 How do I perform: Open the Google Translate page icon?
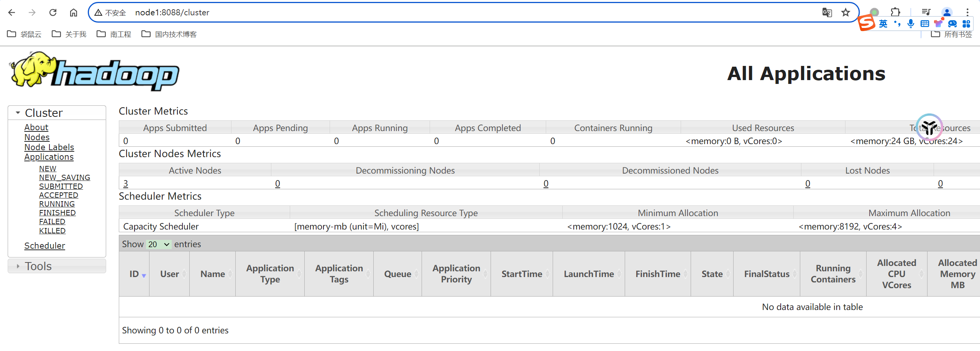click(x=827, y=13)
